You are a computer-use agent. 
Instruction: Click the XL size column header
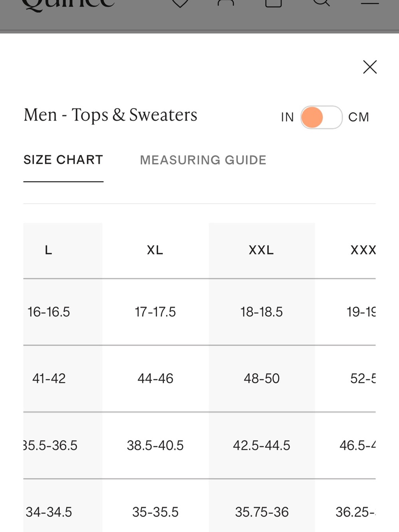coord(155,250)
